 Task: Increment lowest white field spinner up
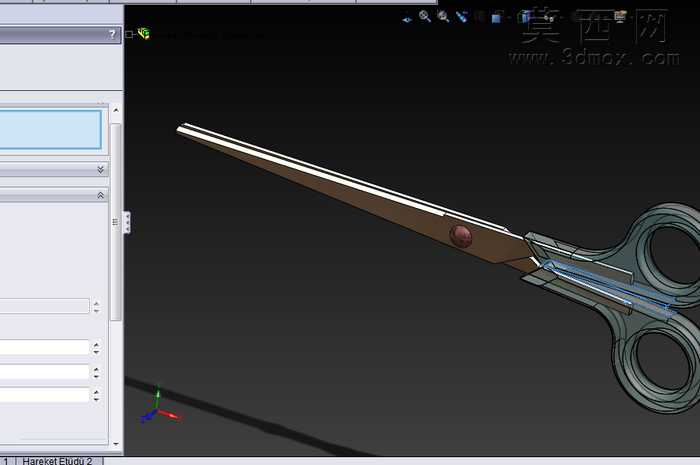point(96,392)
